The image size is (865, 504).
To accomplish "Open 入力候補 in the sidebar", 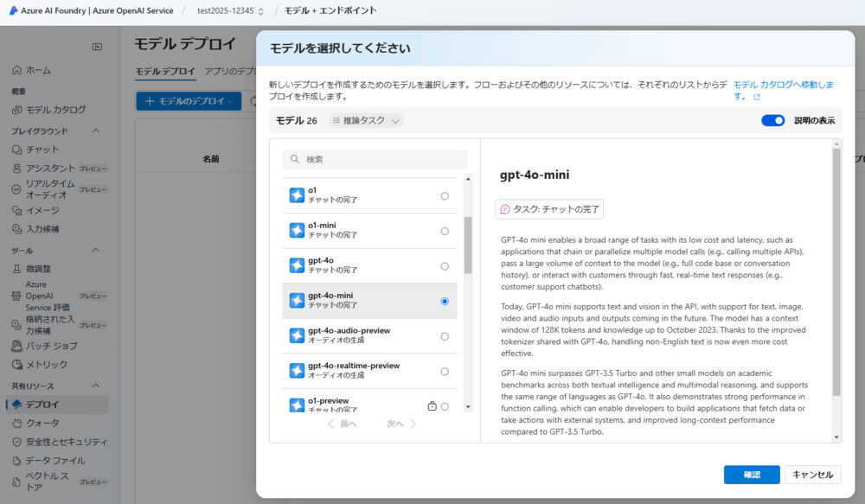I will (35, 229).
